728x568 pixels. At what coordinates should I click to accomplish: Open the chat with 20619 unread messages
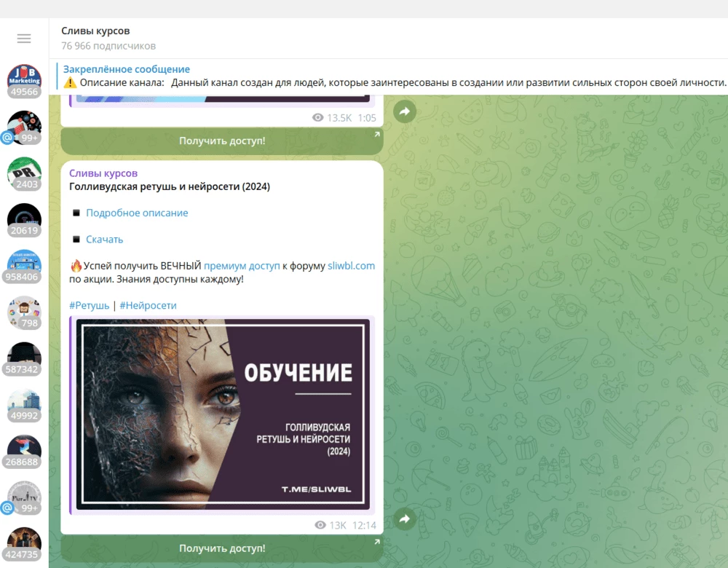pos(24,220)
